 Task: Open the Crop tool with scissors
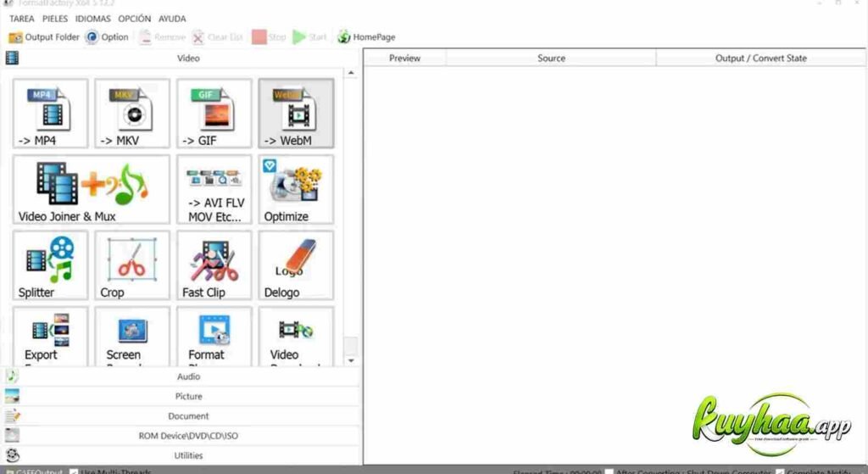[x=132, y=265]
